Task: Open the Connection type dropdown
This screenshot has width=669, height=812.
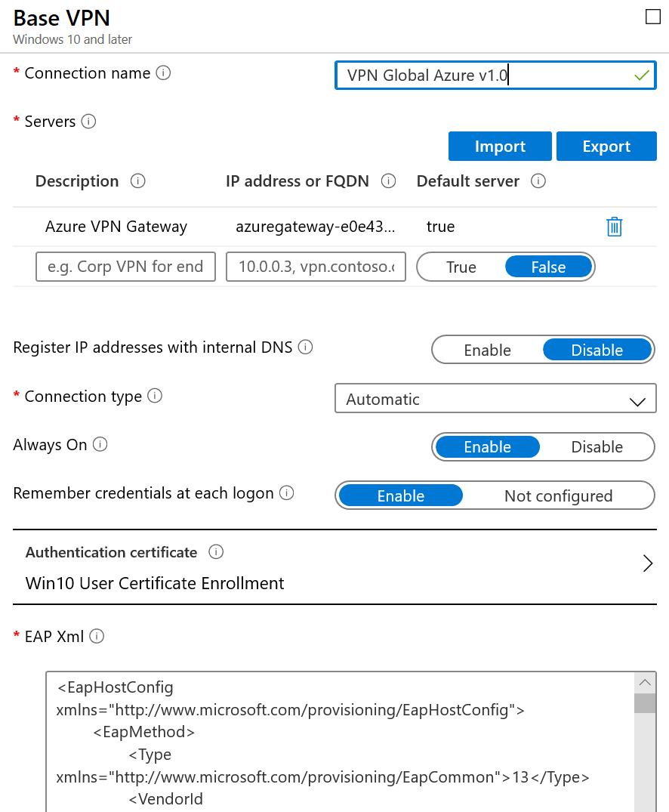Action: (495, 400)
